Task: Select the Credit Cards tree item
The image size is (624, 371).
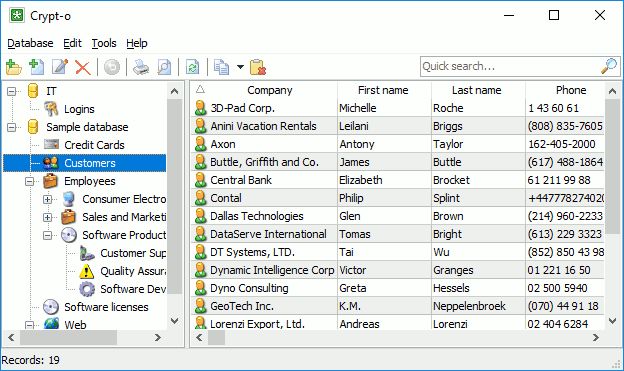Action: (x=94, y=145)
